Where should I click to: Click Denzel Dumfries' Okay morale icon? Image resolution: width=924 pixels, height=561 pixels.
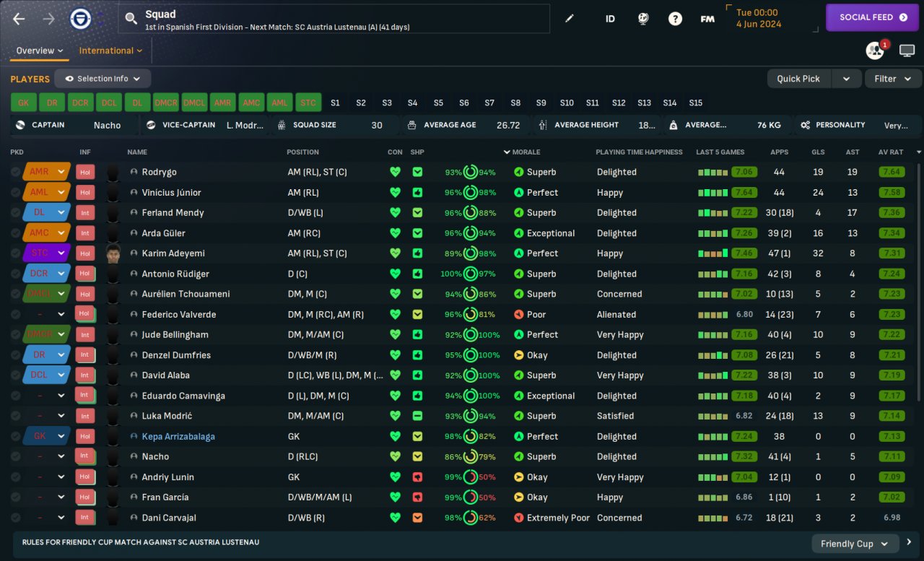coord(518,355)
